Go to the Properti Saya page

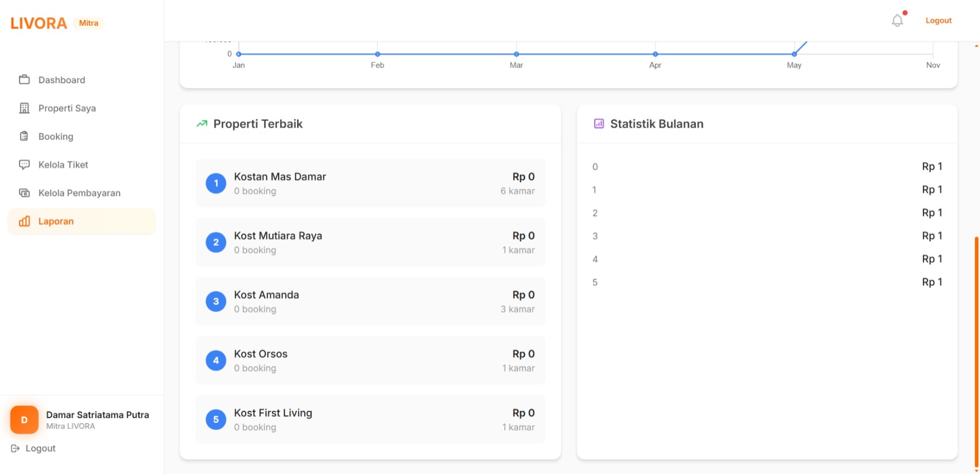click(x=66, y=108)
